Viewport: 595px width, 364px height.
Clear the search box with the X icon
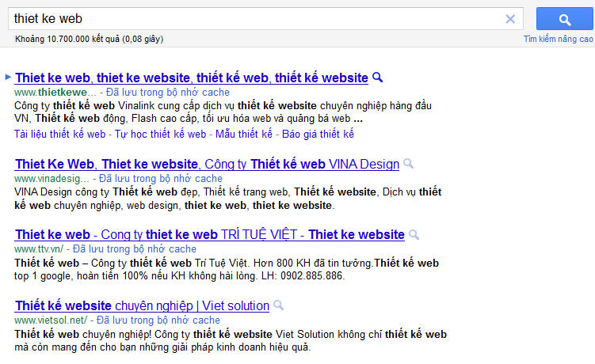(x=510, y=19)
